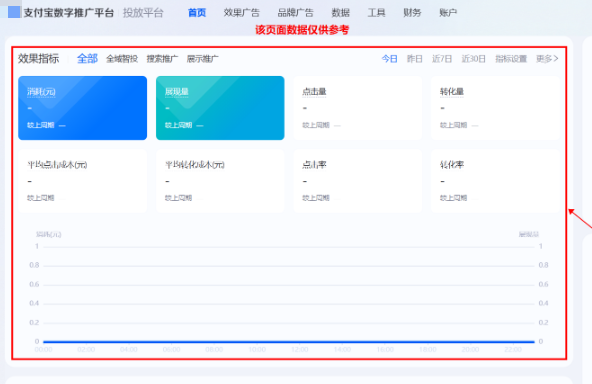Click the 00:00 x-axis label

tap(43, 350)
